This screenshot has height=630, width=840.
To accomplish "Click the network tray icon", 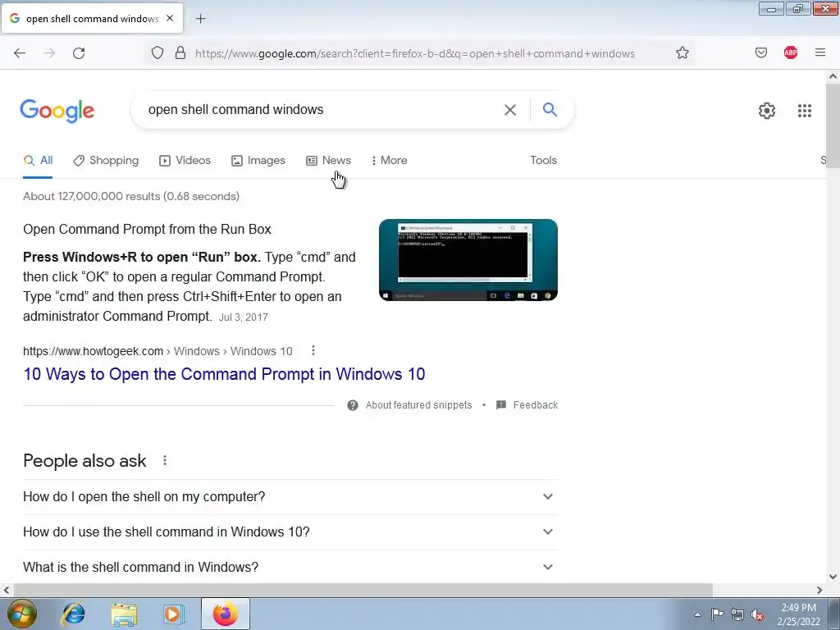I will (737, 614).
